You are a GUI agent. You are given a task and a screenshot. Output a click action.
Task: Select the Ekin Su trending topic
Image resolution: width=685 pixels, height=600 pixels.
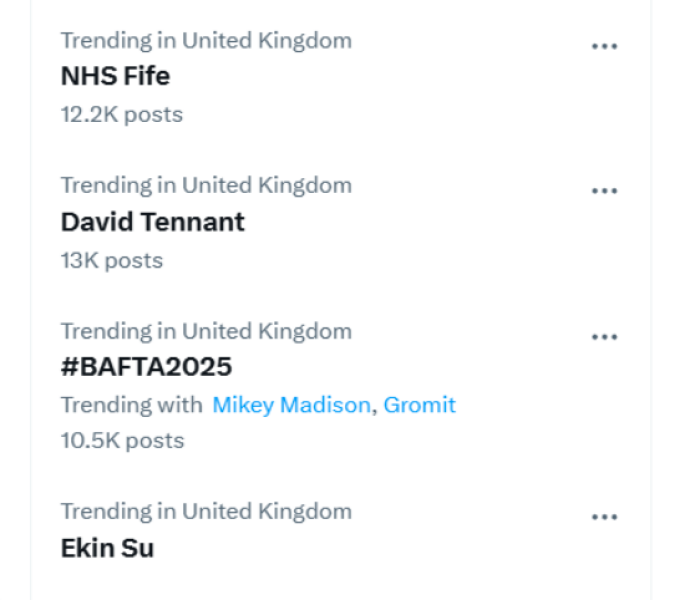pos(107,547)
